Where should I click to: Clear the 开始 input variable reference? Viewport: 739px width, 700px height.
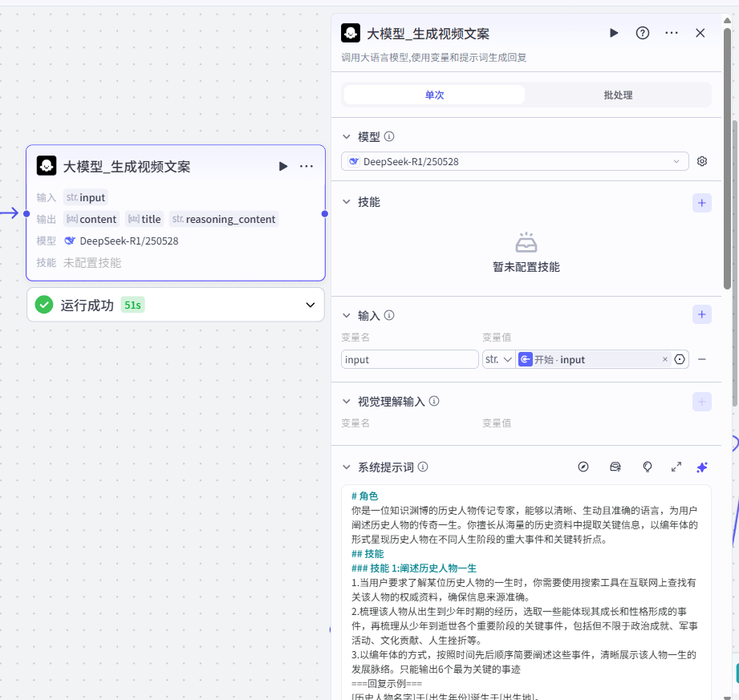point(664,359)
